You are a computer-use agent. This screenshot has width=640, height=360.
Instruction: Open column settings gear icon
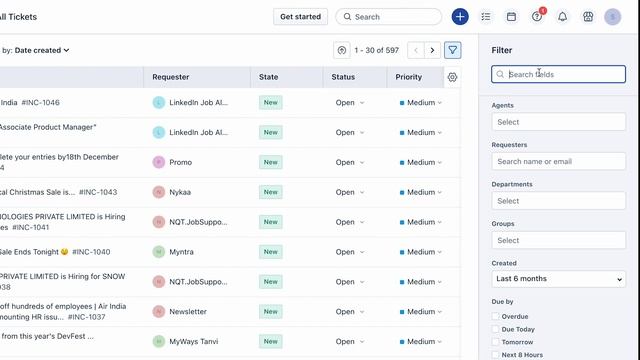pos(452,77)
